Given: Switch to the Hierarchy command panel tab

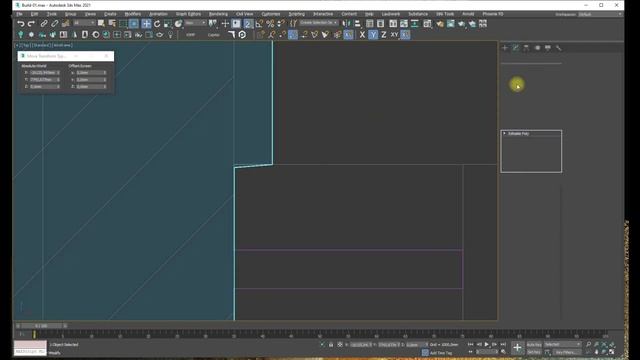Looking at the screenshot, I should pyautogui.click(x=526, y=48).
